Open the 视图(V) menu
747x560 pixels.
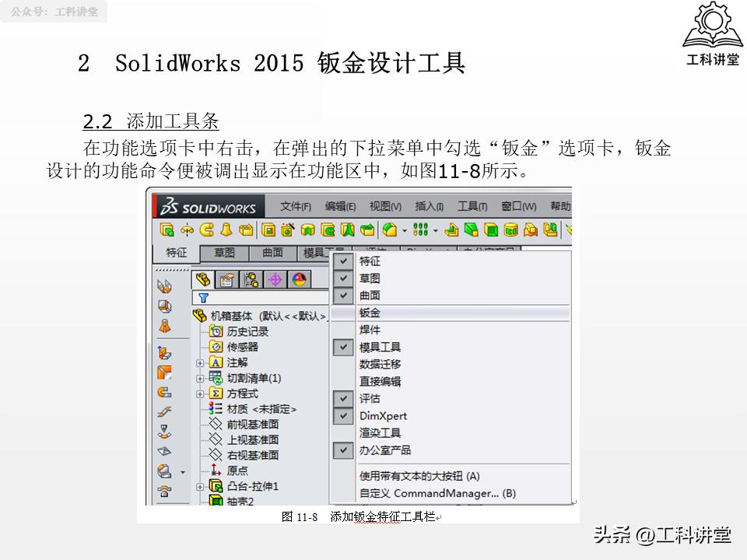click(x=385, y=206)
